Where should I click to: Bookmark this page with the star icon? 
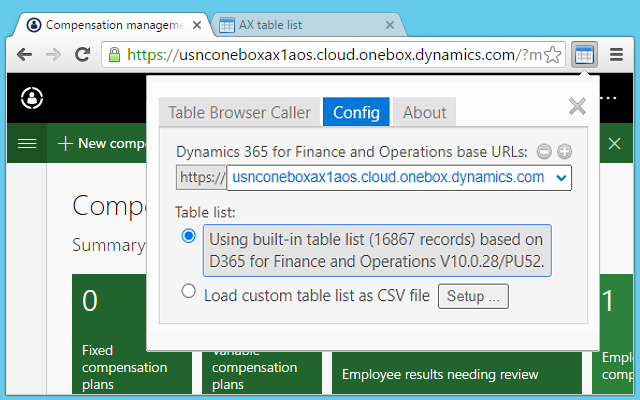tap(552, 54)
